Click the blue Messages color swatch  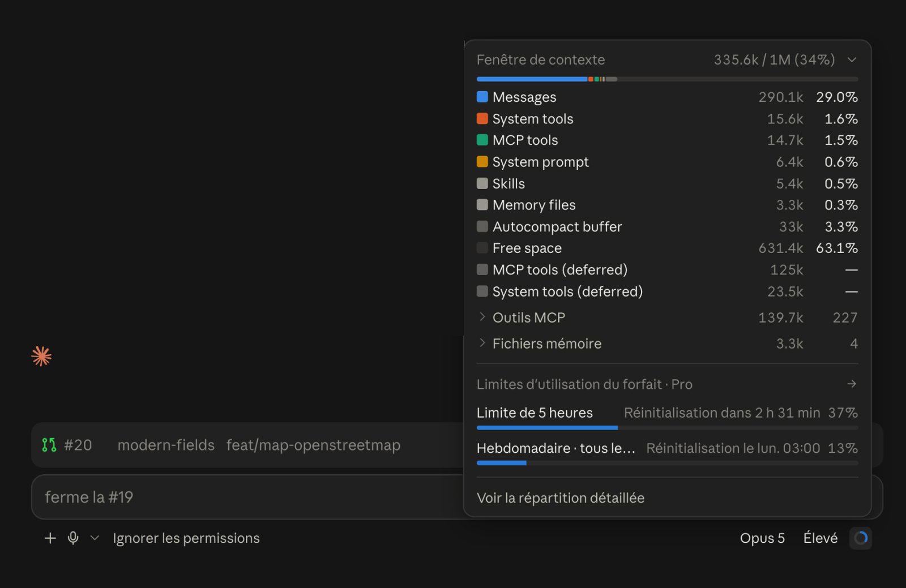[482, 97]
